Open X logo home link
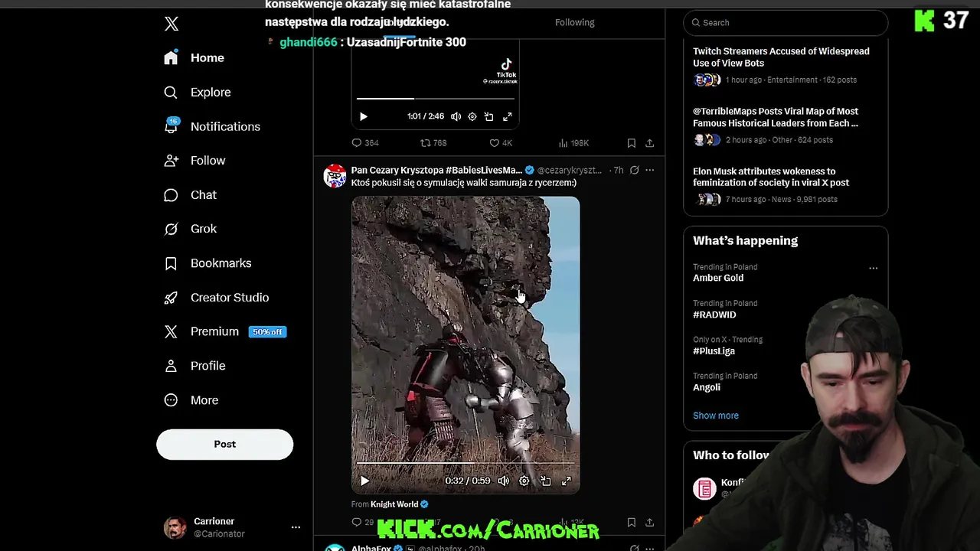 [x=171, y=24]
